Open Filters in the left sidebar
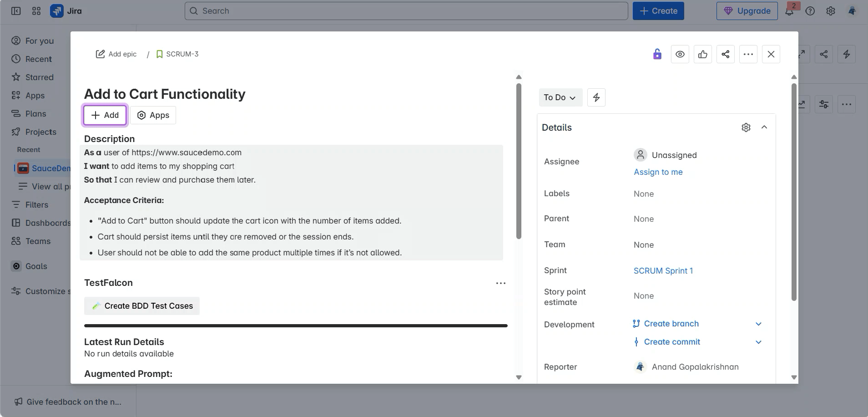The width and height of the screenshot is (868, 417). tap(36, 205)
